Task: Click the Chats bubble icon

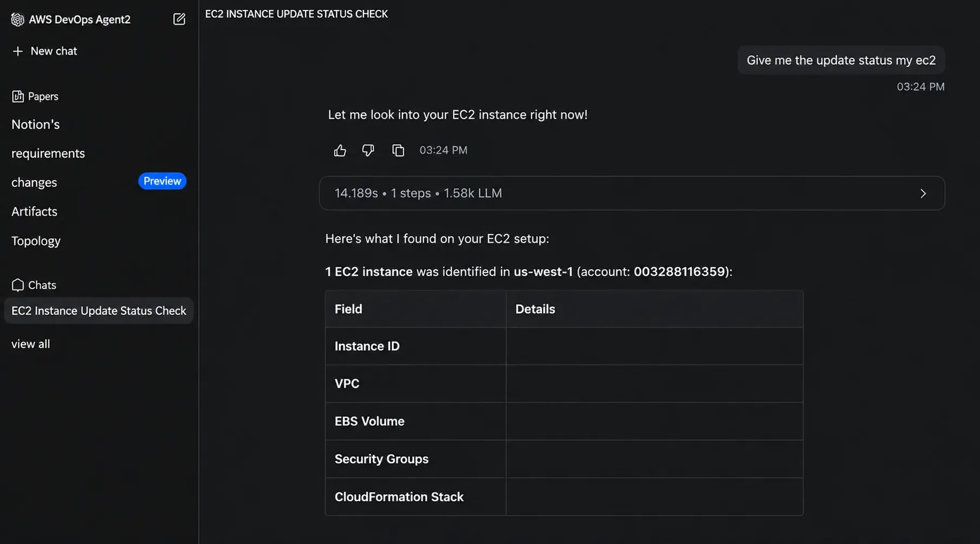Action: point(17,285)
